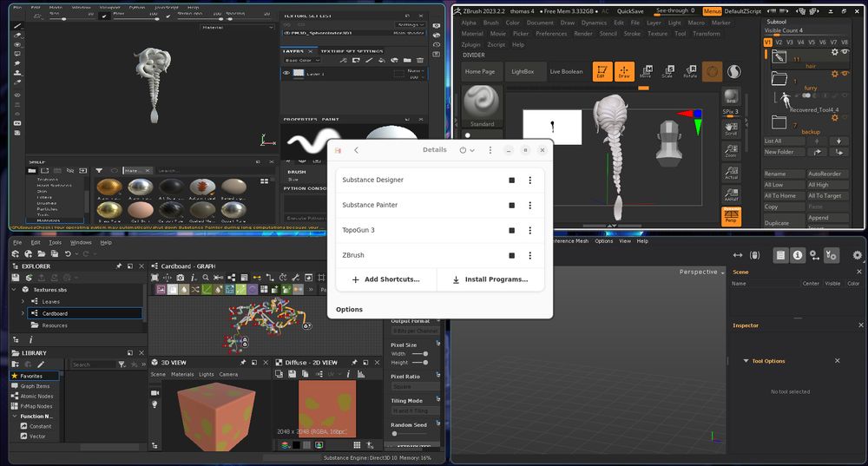Toggle Live Boolean in ZBrush

(x=566, y=71)
